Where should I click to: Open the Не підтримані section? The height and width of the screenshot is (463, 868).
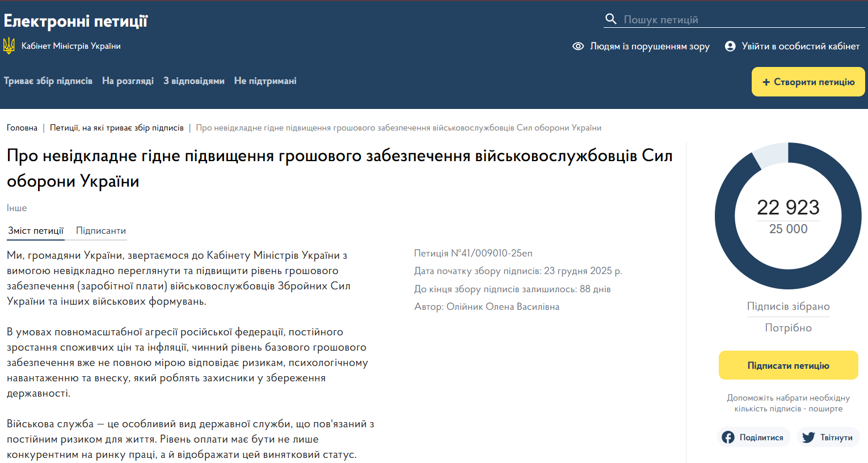pyautogui.click(x=265, y=81)
